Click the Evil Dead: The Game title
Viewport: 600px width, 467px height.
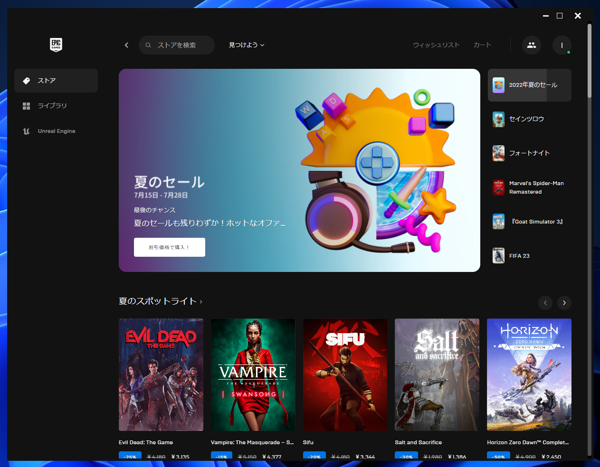point(146,443)
